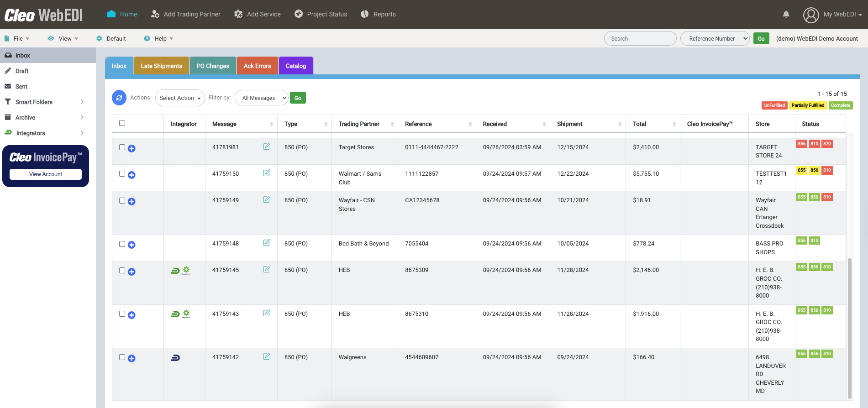Click the user profile avatar icon
Screen dimensions: 868x408
(x=811, y=15)
